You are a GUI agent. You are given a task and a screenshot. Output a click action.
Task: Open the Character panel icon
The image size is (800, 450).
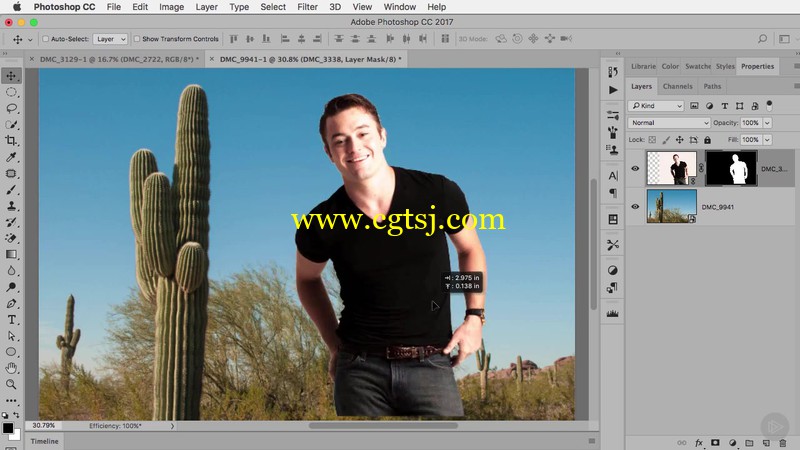point(613,176)
